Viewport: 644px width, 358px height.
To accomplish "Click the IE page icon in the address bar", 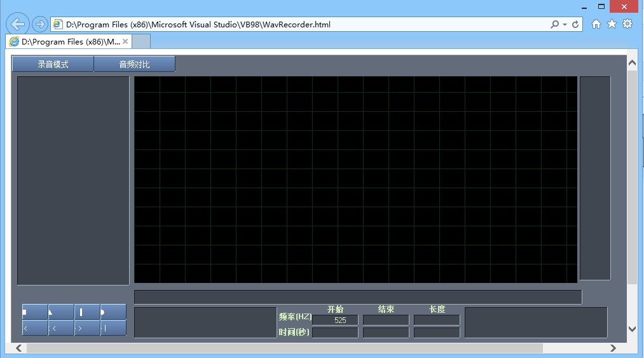I will [58, 24].
